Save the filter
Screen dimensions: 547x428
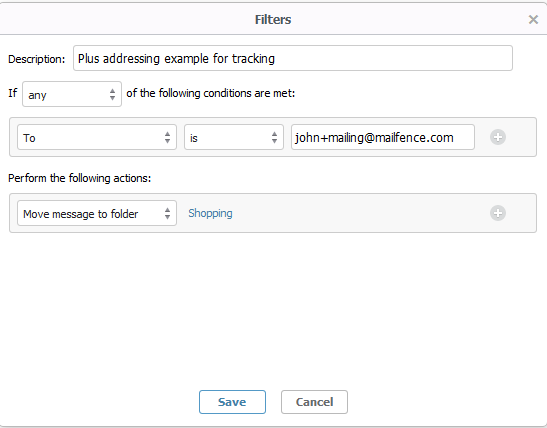[x=232, y=402]
